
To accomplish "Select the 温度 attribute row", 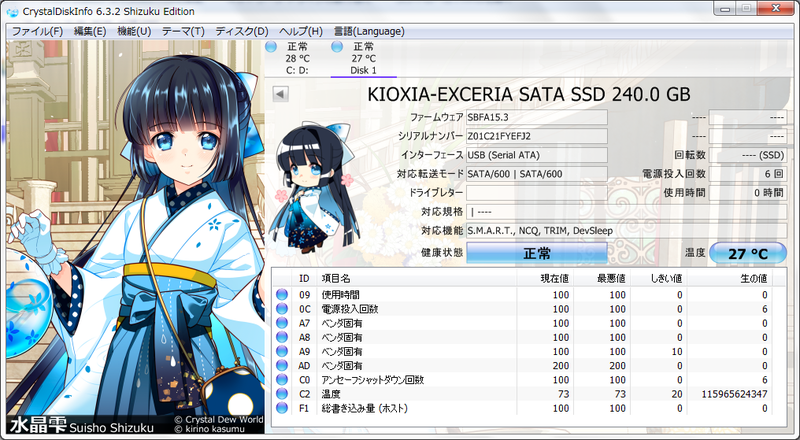I will pyautogui.click(x=522, y=394).
